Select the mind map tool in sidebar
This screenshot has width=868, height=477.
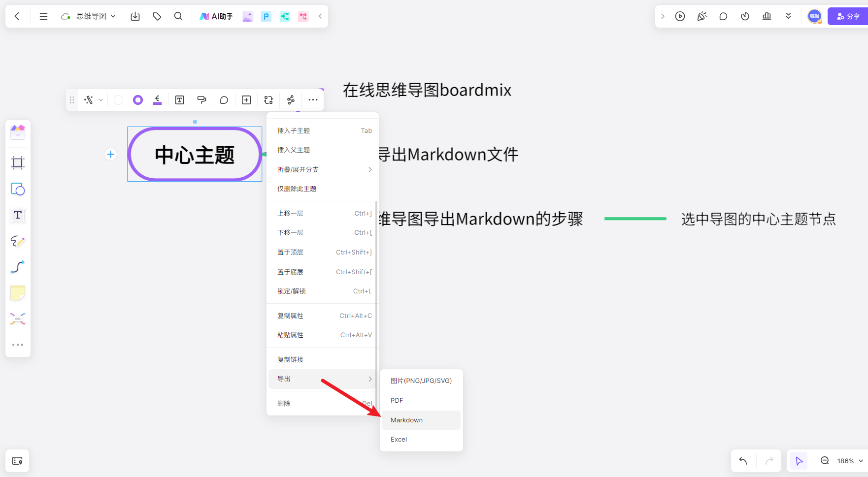18,319
